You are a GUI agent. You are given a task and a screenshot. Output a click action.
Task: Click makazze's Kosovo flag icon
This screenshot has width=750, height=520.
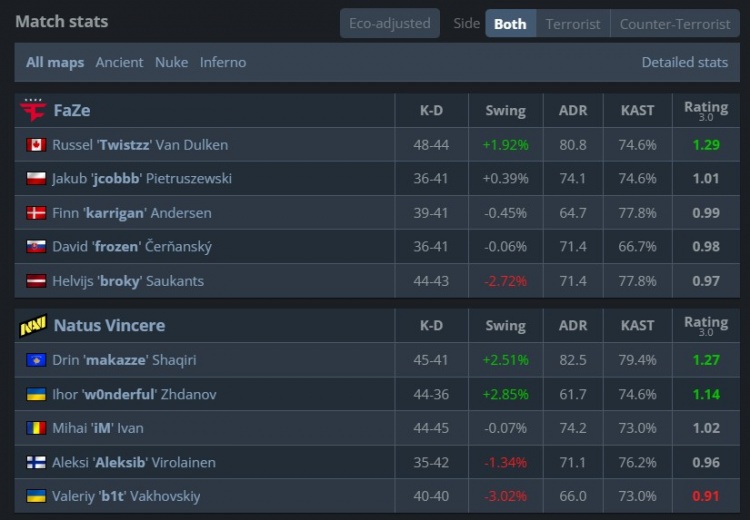click(37, 360)
